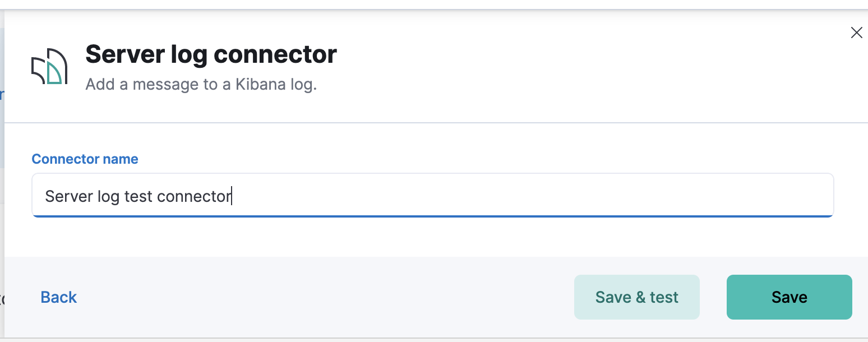Viewport: 868px width, 342px height.
Task: Click empty space inside Connector name field
Action: click(533, 196)
